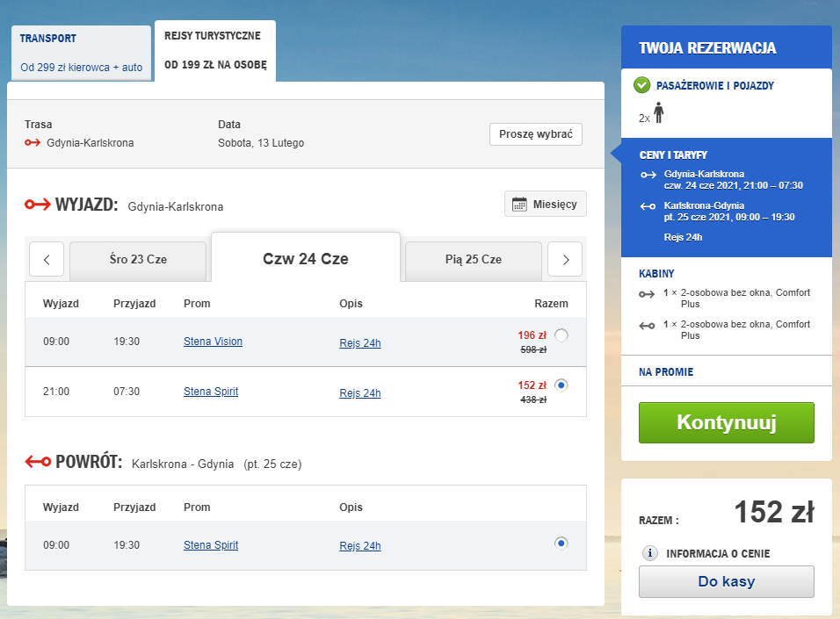Select the Pią 25 Cze date tab

point(473,260)
